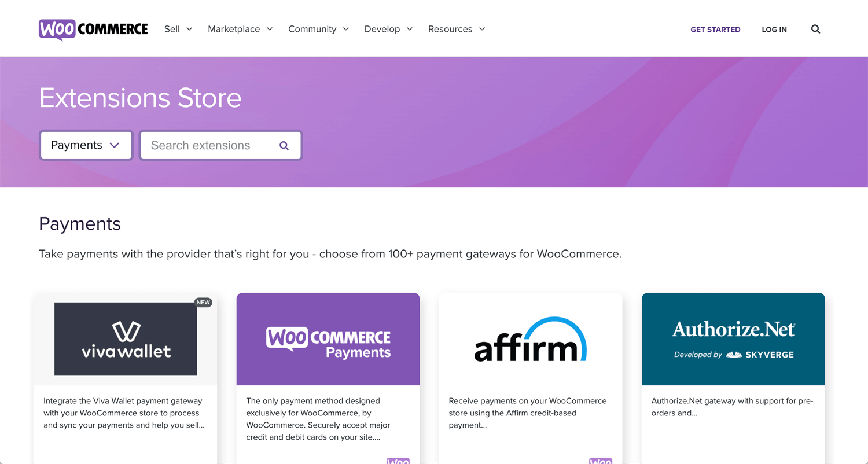This screenshot has height=464, width=868.
Task: Open the Payments category dropdown
Action: [86, 145]
